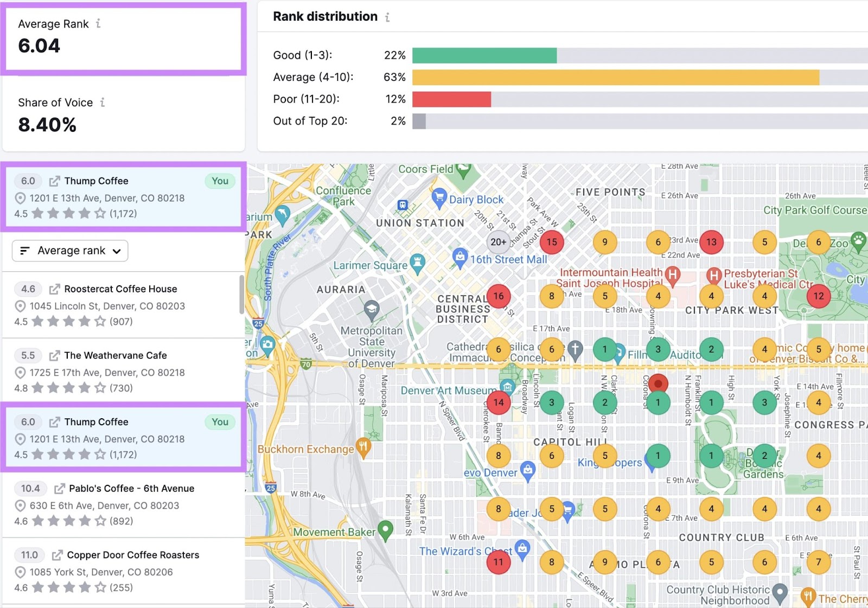
Task: Click the Average rank dropdown chevron arrow
Action: point(117,251)
